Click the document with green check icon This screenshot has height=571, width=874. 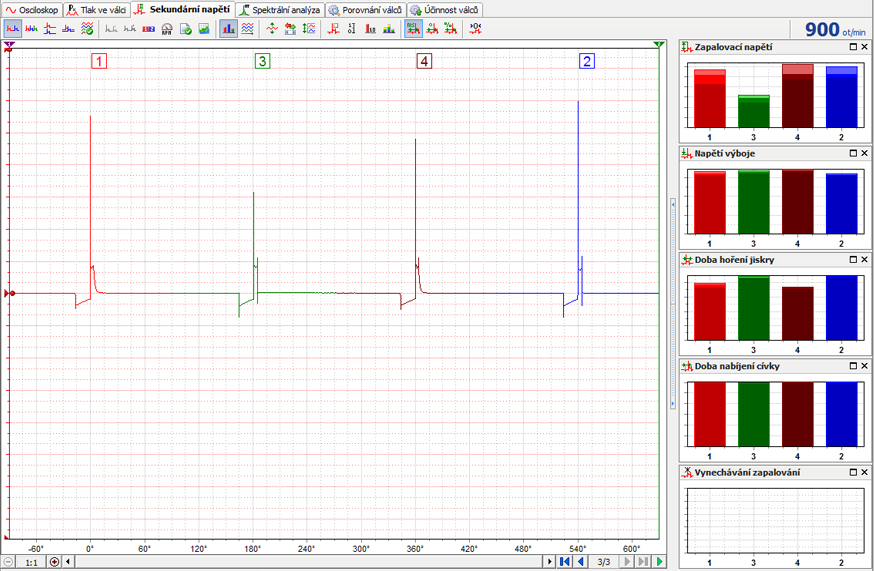(185, 29)
